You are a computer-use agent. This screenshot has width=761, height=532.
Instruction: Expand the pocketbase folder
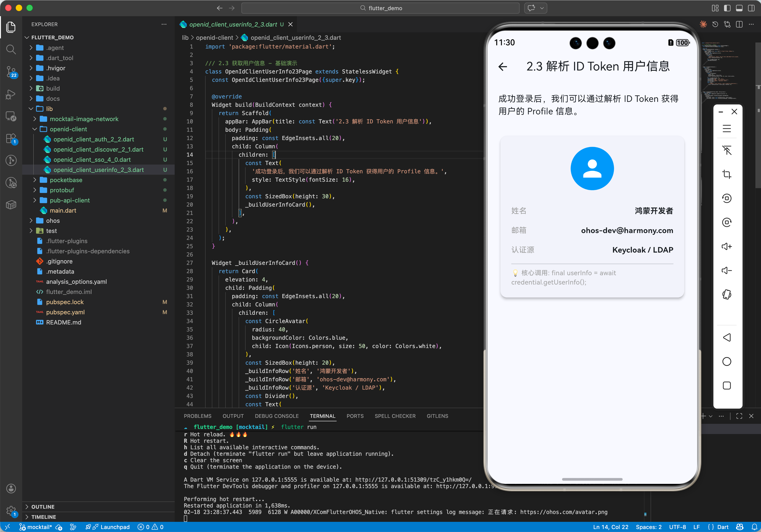(x=66, y=180)
